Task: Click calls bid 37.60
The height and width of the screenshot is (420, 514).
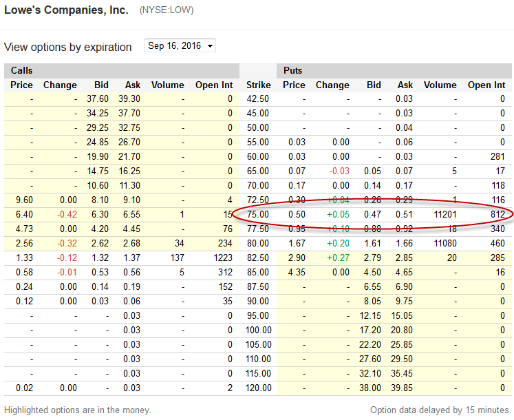Action: click(97, 98)
